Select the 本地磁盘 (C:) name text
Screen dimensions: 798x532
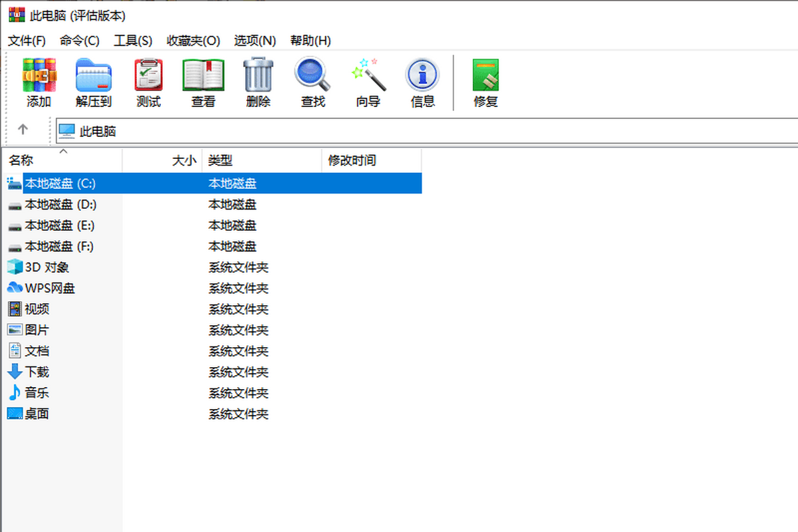61,184
